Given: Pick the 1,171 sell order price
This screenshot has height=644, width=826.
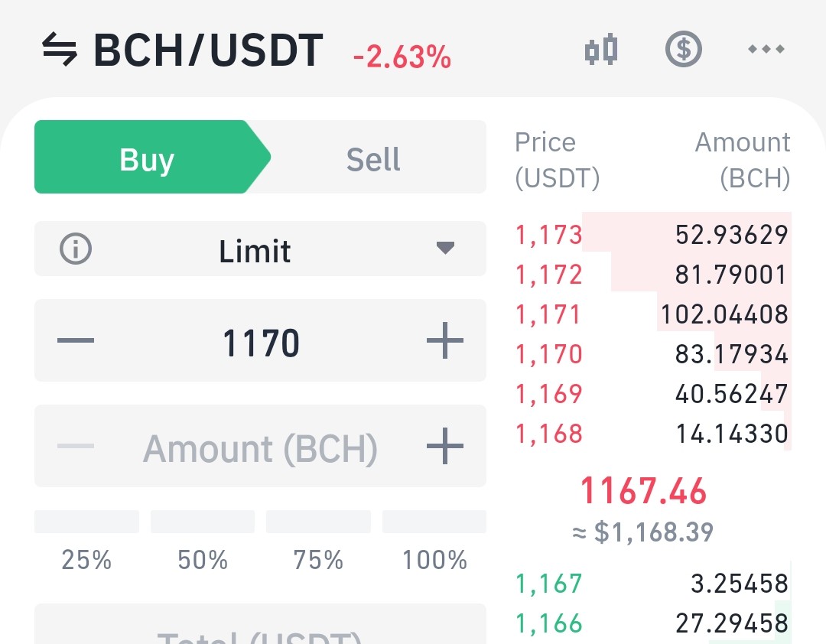Looking at the screenshot, I should point(548,314).
